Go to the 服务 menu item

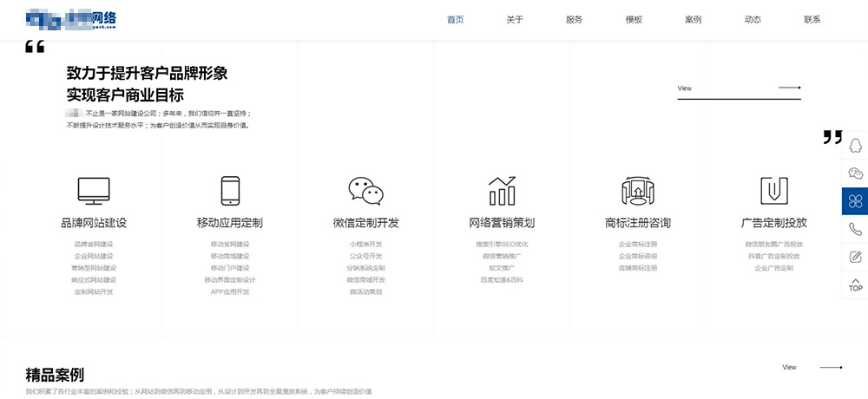tap(574, 20)
